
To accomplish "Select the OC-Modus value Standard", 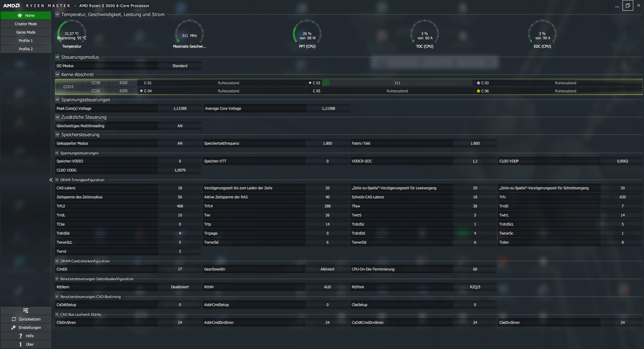I will click(180, 66).
